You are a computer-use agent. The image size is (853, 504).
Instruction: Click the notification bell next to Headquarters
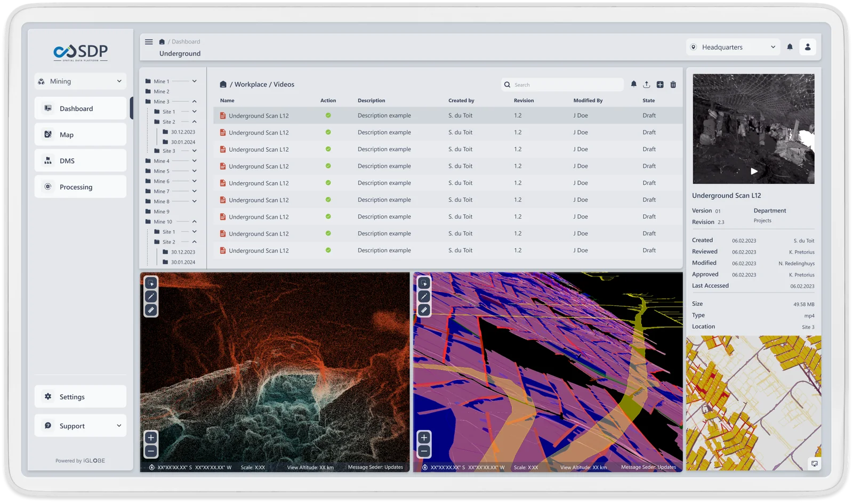[790, 47]
